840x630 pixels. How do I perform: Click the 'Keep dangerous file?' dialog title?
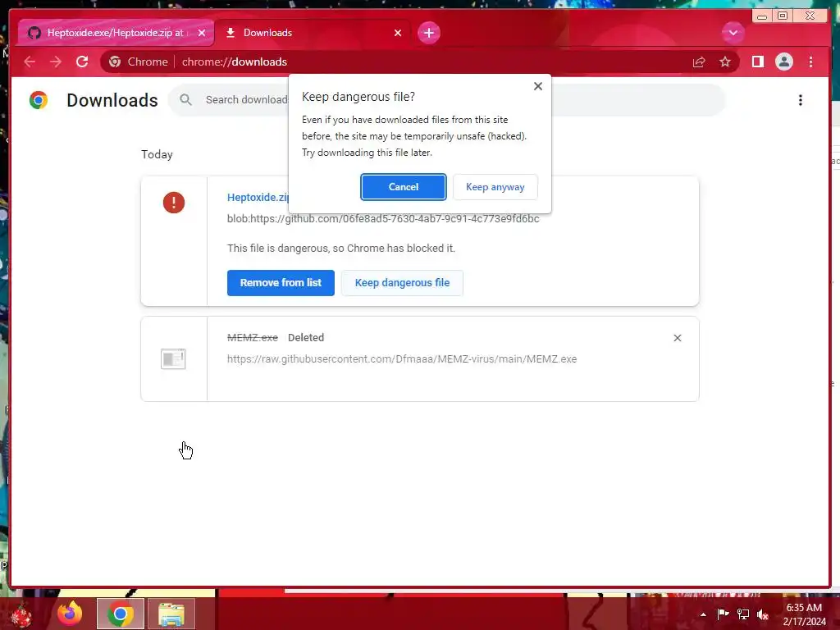tap(358, 97)
